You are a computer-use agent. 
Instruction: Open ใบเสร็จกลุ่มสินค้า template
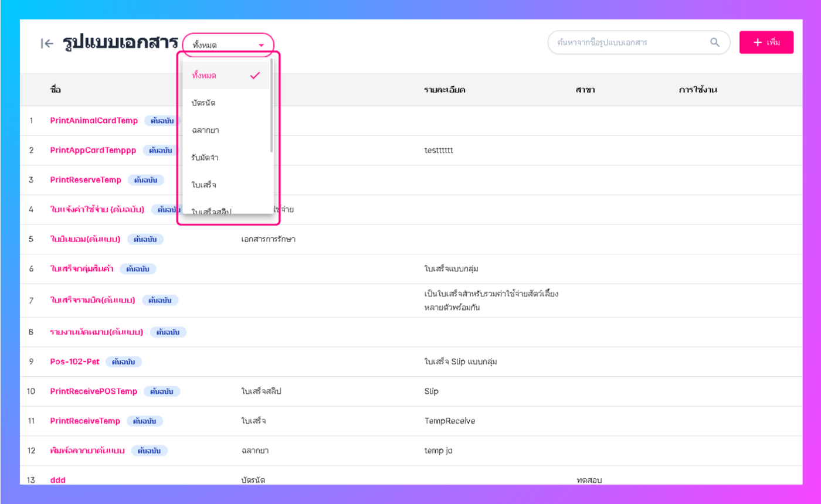[x=82, y=269]
